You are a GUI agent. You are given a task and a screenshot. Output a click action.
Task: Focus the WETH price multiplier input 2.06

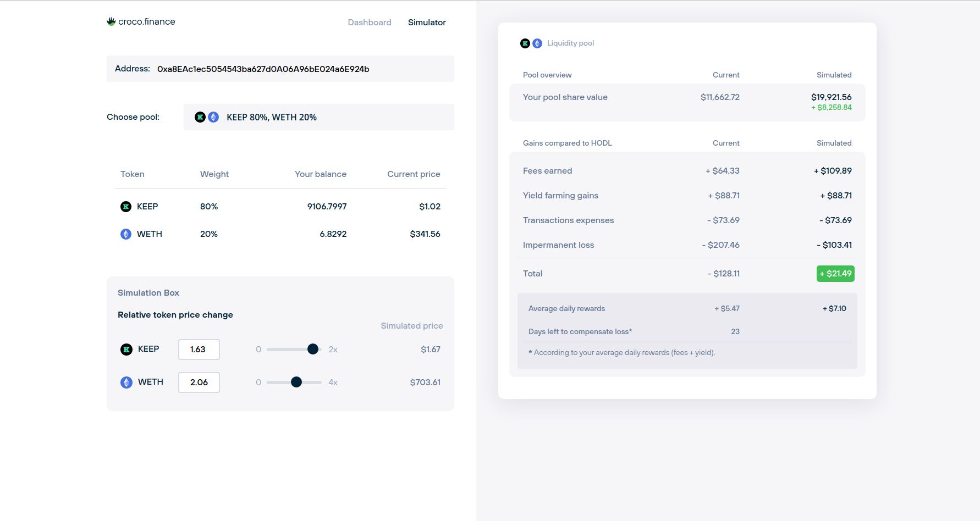pos(199,383)
